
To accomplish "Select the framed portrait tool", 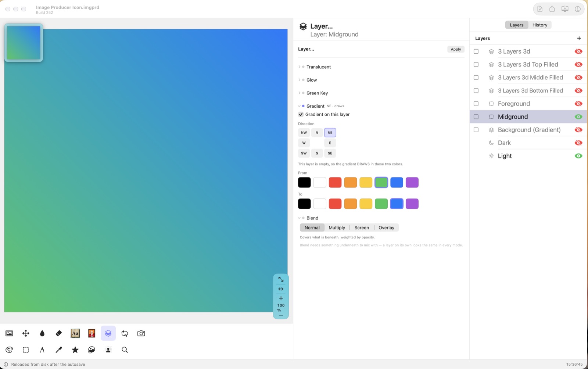I will coord(92,333).
